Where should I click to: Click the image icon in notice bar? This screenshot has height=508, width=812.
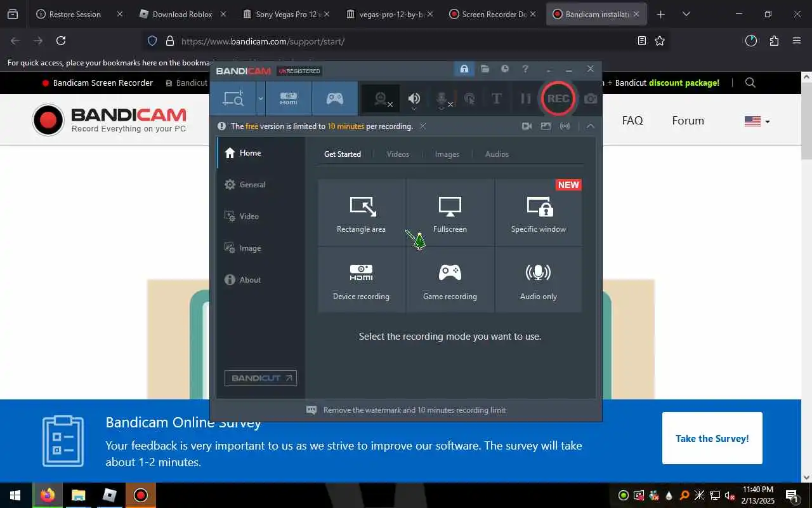[x=546, y=126]
